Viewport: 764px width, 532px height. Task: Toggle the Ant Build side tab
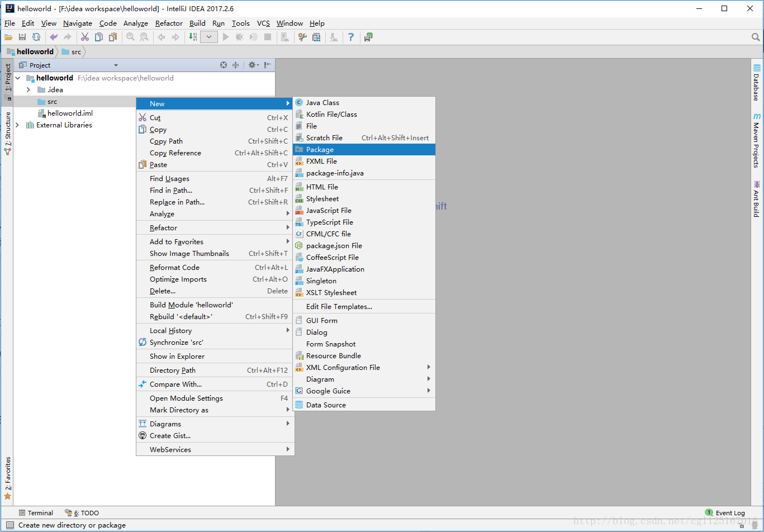click(x=757, y=198)
